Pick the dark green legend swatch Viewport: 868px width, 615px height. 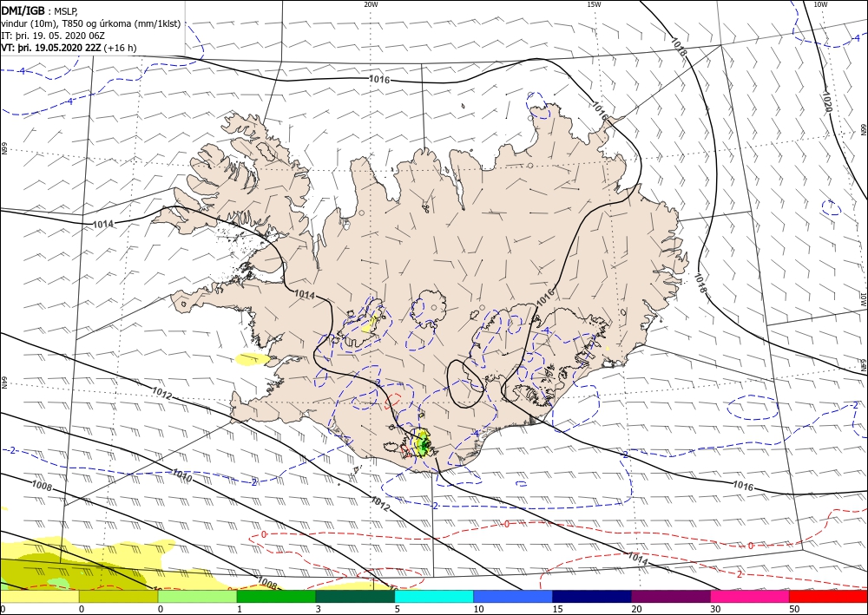point(355,596)
